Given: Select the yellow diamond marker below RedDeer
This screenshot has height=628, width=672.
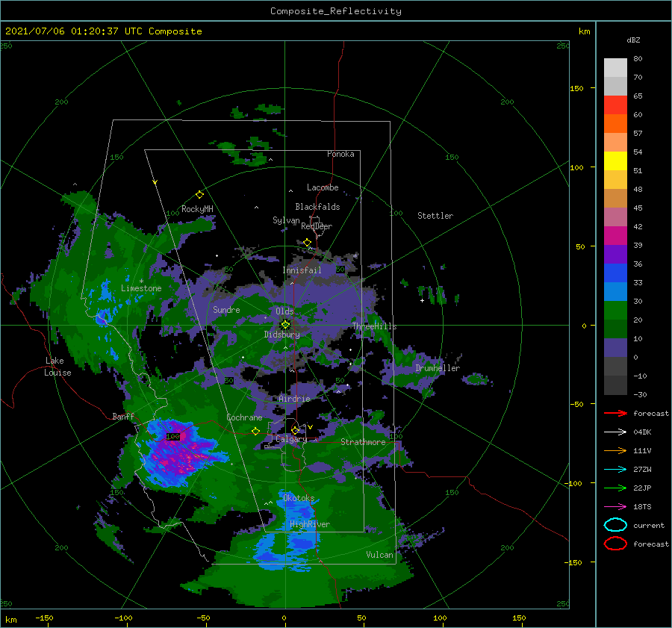Looking at the screenshot, I should [x=308, y=243].
